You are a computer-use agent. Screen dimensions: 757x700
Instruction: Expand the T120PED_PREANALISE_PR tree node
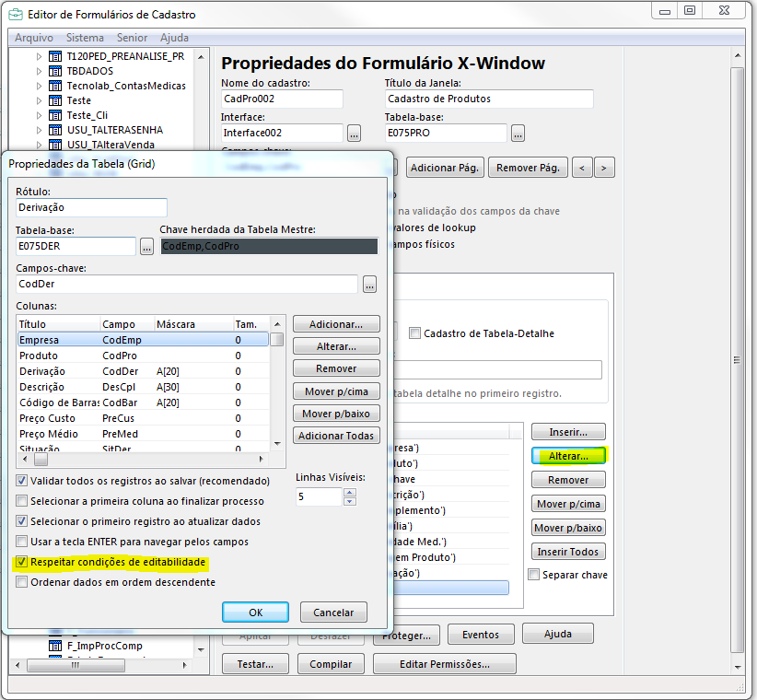tap(39, 56)
